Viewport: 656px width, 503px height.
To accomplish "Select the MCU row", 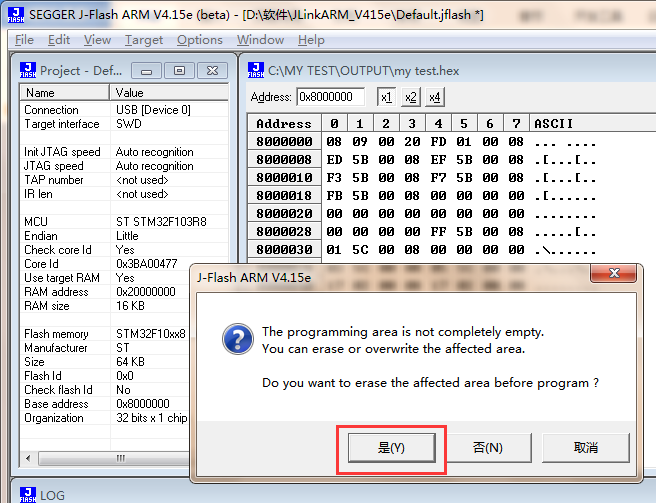I will coord(124,222).
